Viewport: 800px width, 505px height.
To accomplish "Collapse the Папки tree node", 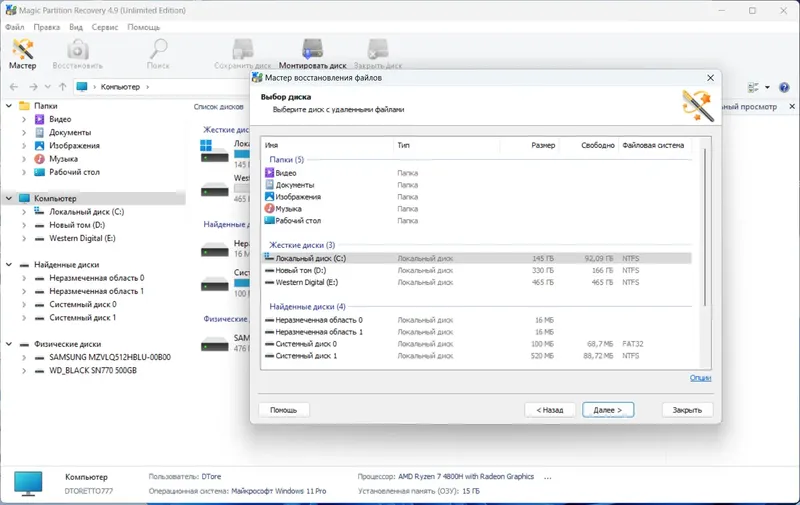I will coord(9,106).
